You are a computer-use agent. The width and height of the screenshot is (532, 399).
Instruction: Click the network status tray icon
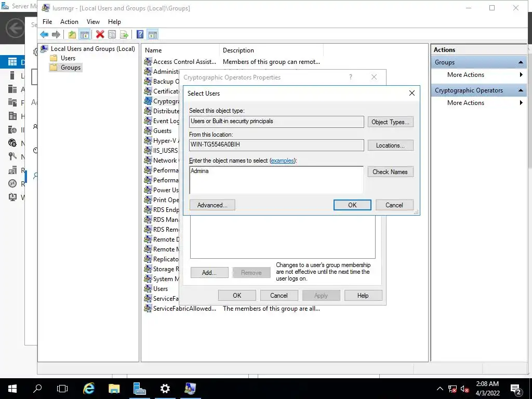click(x=453, y=389)
